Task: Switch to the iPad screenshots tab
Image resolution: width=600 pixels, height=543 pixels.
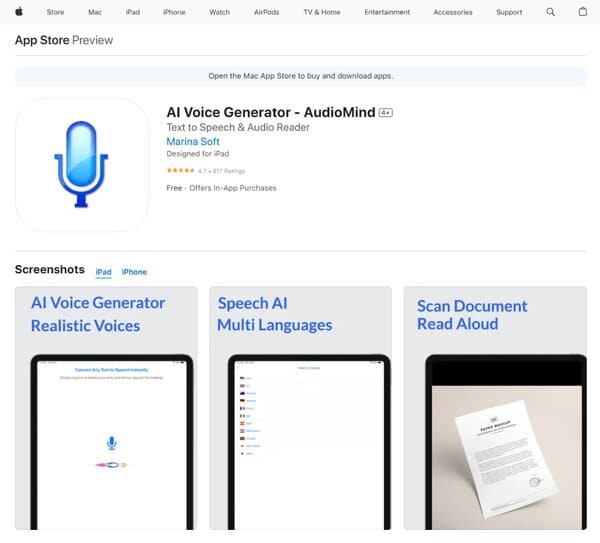Action: [103, 272]
